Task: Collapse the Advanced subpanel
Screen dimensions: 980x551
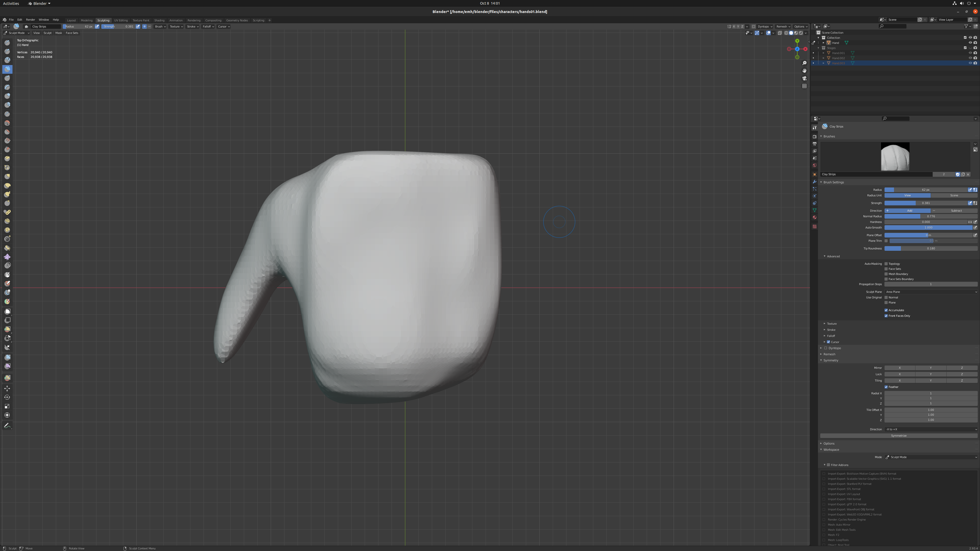Action: pyautogui.click(x=833, y=256)
